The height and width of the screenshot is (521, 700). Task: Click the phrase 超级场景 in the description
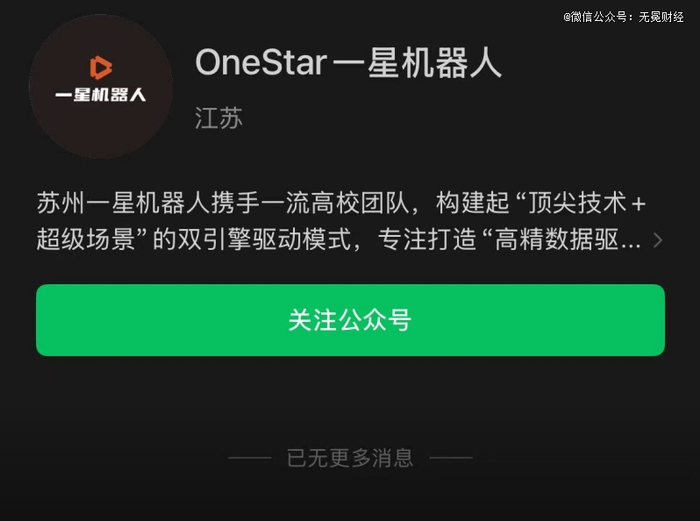[x=86, y=240]
